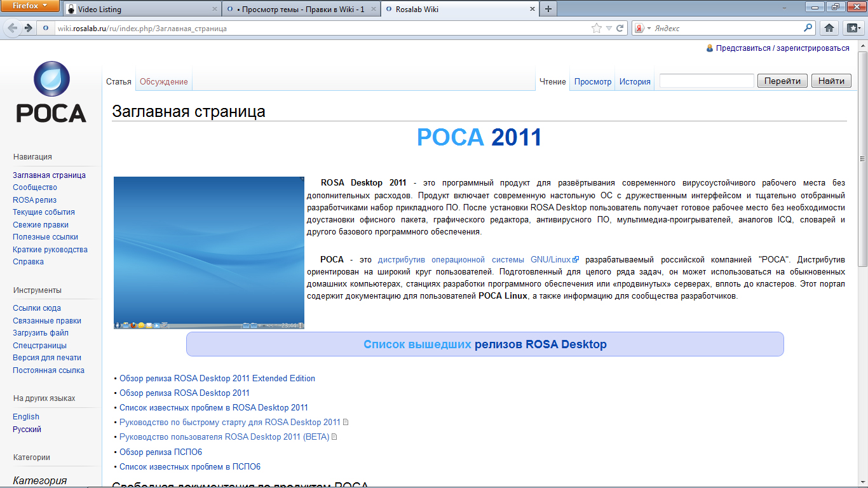The image size is (868, 488).
Task: Click the document icon after the quick start guide
Action: 346,423
